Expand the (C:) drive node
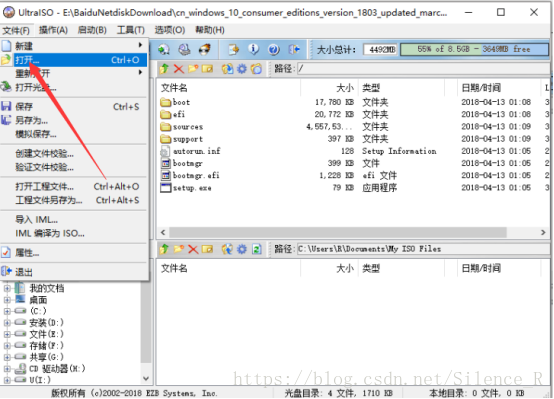The width and height of the screenshot is (554, 399). coord(7,311)
